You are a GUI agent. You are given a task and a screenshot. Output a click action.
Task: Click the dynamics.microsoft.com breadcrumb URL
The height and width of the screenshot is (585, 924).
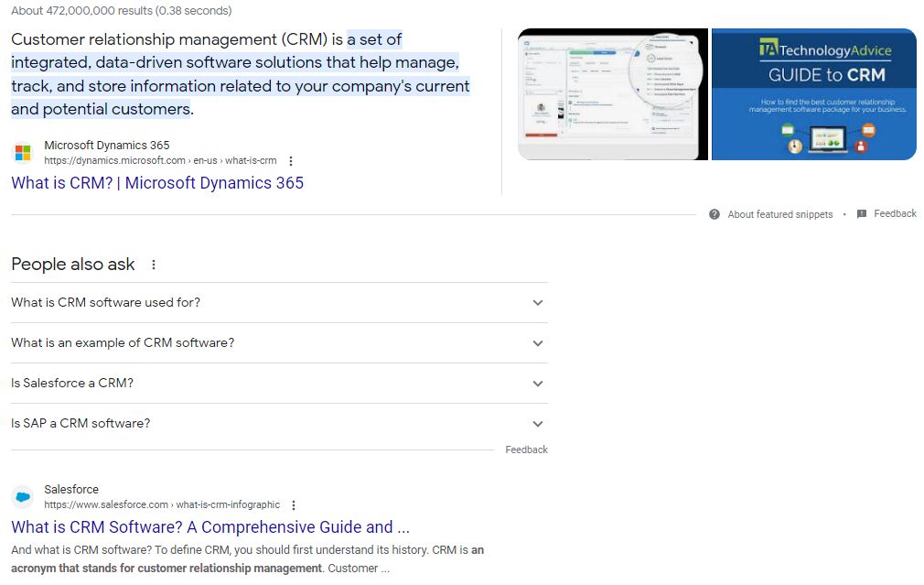tap(160, 160)
